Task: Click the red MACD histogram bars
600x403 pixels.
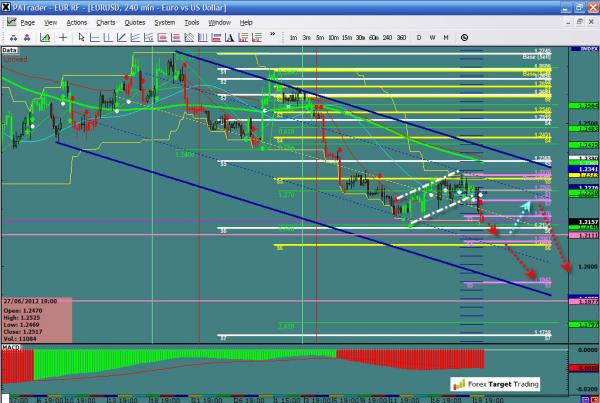Action: (410, 358)
